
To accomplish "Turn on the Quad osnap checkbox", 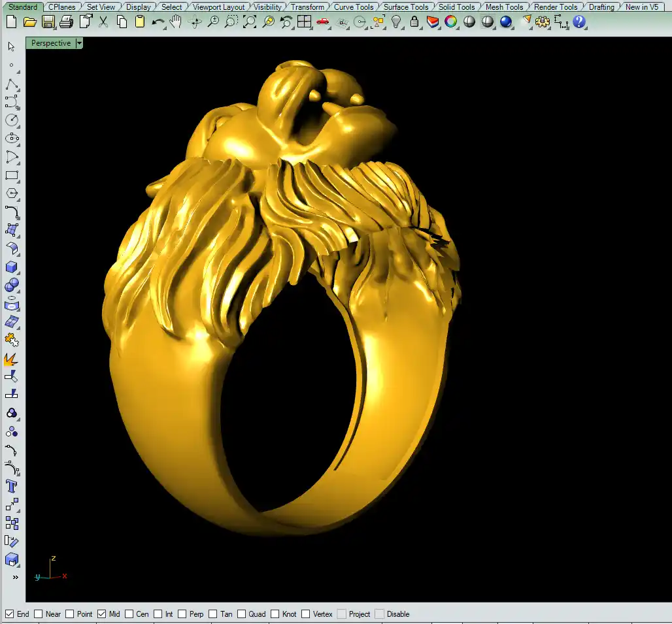I will [x=242, y=614].
